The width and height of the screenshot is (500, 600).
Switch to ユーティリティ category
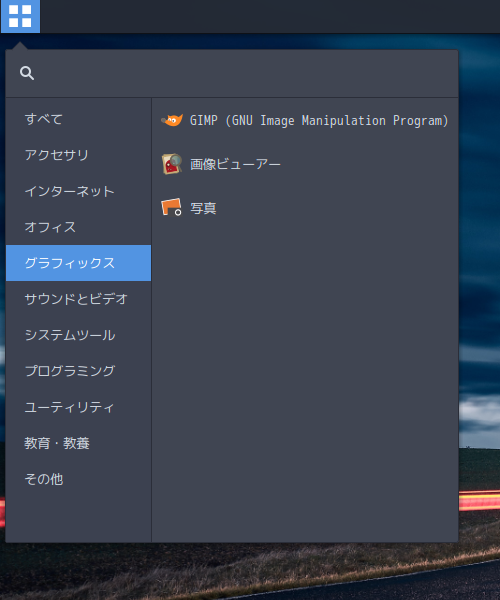78,407
